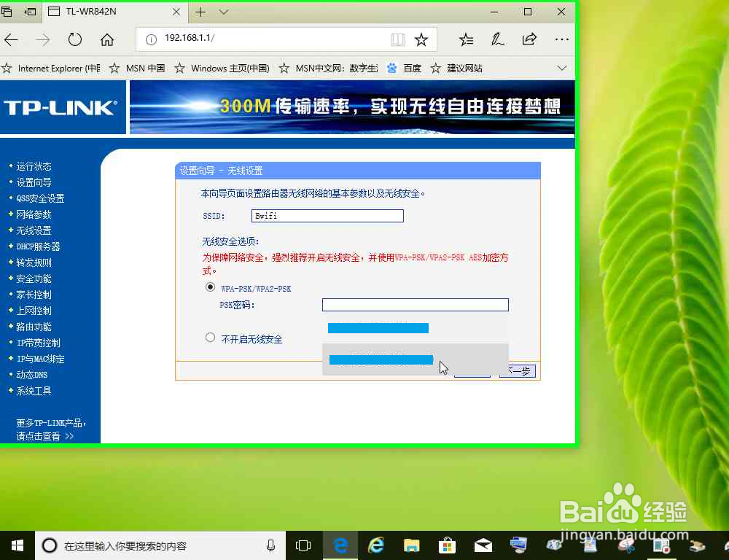Open Microsoft Edge from the taskbar
This screenshot has height=560, width=729.
[340, 545]
